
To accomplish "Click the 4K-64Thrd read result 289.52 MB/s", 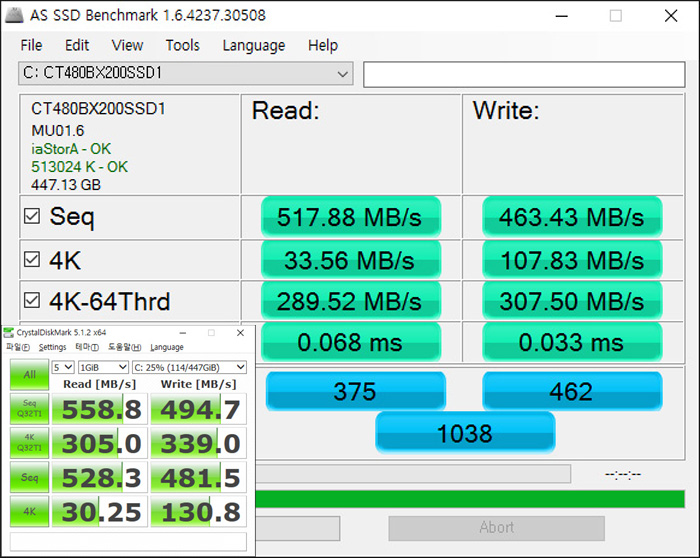I will [351, 301].
